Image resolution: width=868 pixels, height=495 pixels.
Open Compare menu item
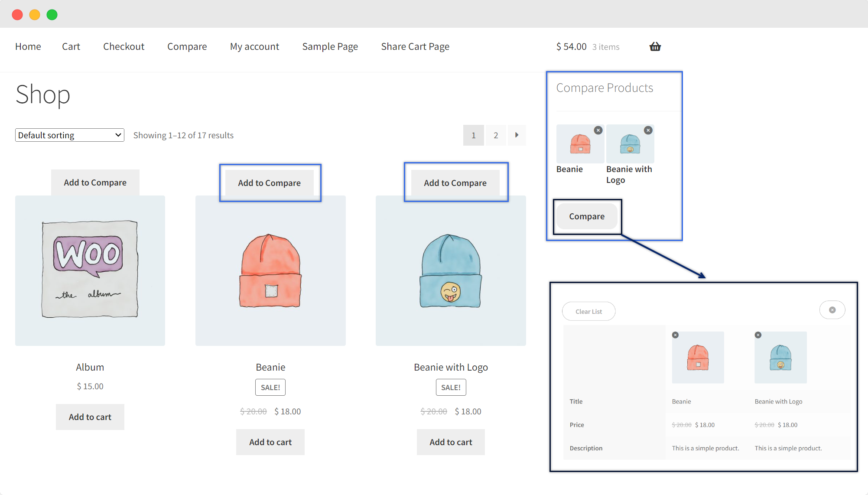tap(187, 47)
